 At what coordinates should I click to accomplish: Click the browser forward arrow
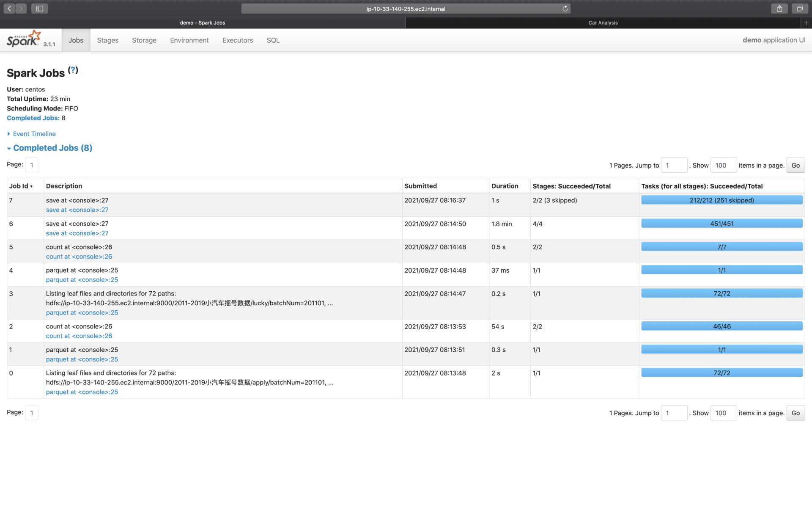pos(21,8)
